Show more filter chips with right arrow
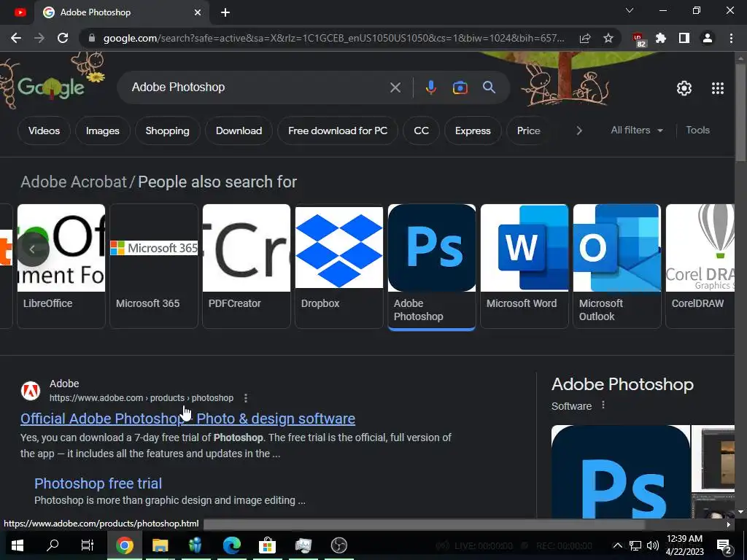 [x=578, y=131]
